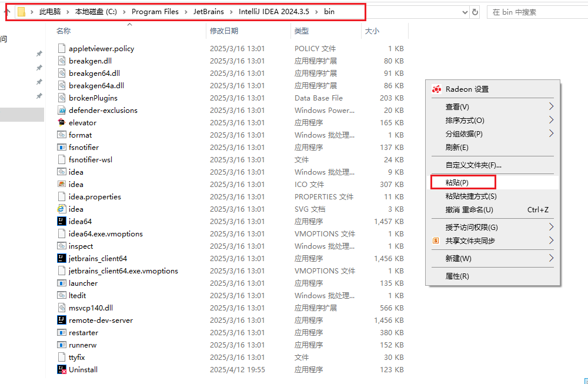Select the brokenPlugins database icon

62,98
